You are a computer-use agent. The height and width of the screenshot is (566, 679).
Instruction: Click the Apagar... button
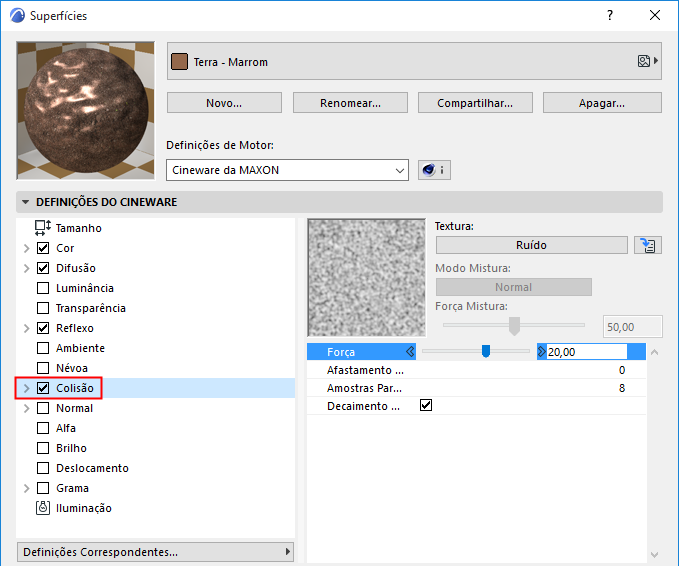(x=602, y=103)
